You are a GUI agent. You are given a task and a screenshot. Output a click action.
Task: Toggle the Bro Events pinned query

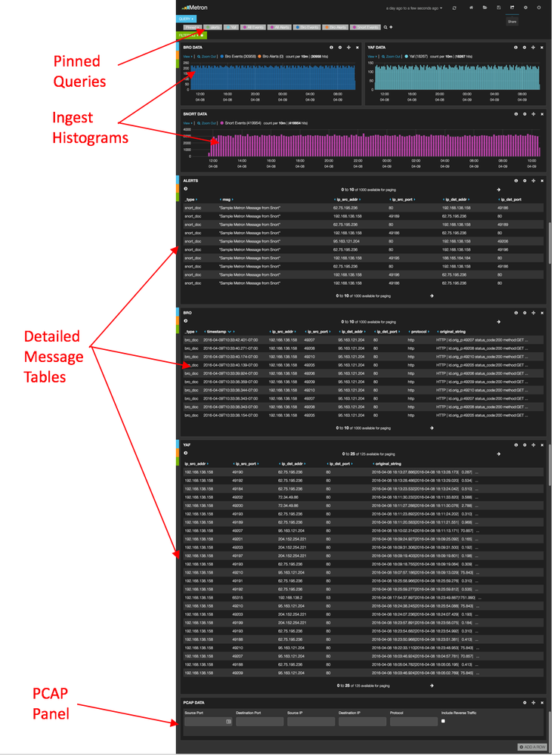click(307, 27)
